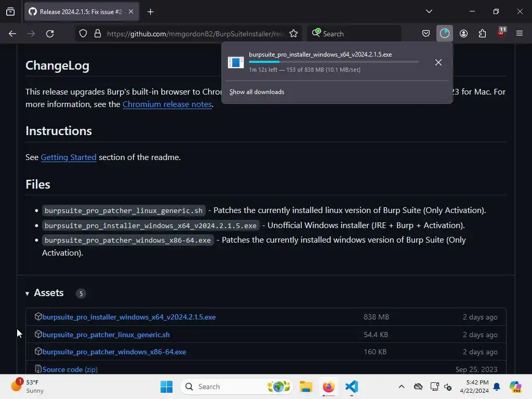Open the taskbar network display icon
The height and width of the screenshot is (399, 532).
[435, 387]
